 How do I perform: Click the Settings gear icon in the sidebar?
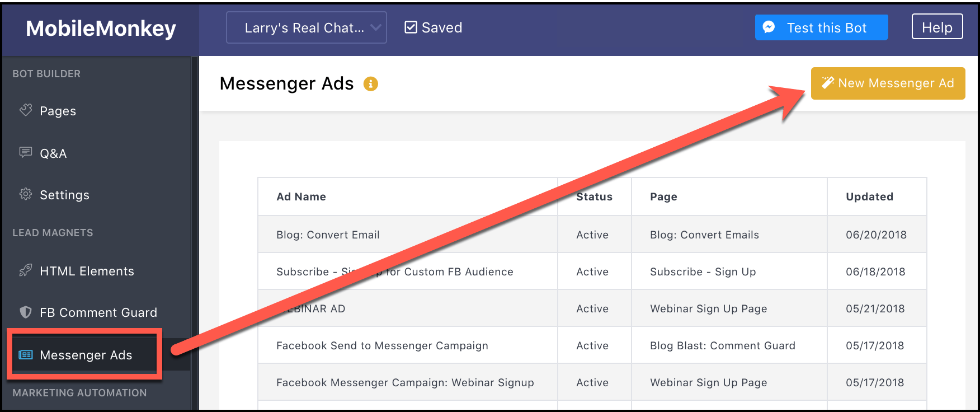coord(26,194)
